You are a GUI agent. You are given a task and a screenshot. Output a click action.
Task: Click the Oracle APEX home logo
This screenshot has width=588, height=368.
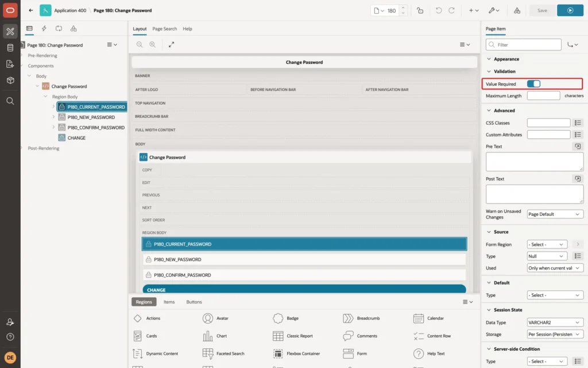pos(10,10)
